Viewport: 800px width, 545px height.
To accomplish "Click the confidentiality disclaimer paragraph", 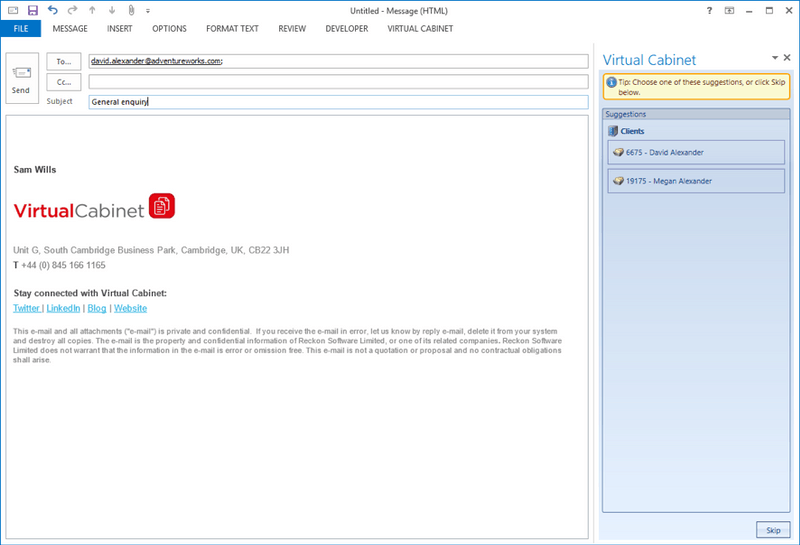I will [287, 345].
